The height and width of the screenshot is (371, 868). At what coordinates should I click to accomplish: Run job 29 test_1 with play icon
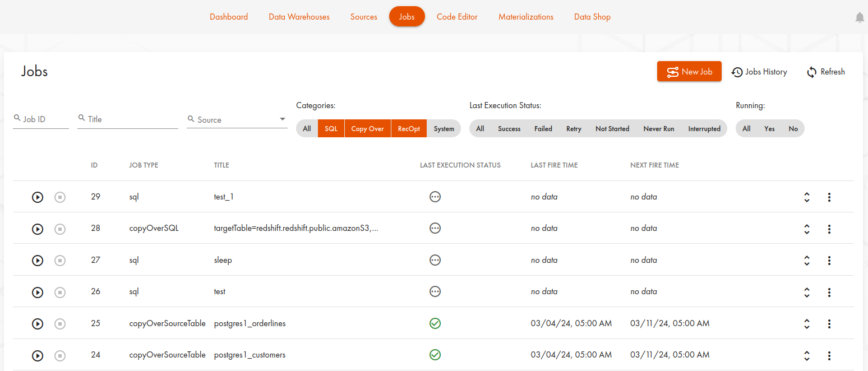click(38, 197)
